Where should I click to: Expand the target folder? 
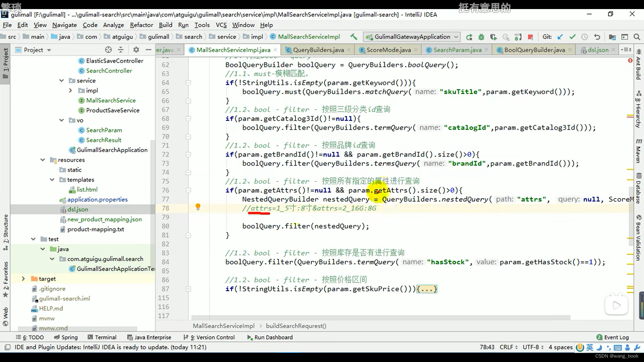pos(23,279)
